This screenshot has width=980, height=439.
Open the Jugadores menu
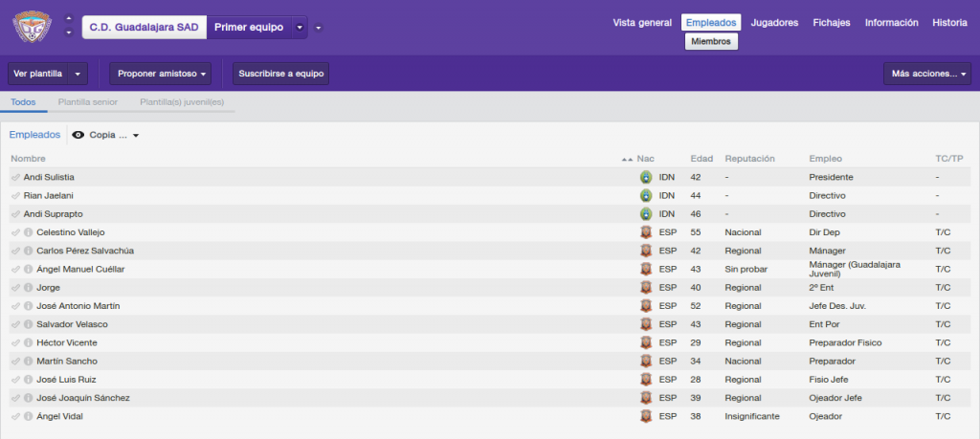point(774,23)
